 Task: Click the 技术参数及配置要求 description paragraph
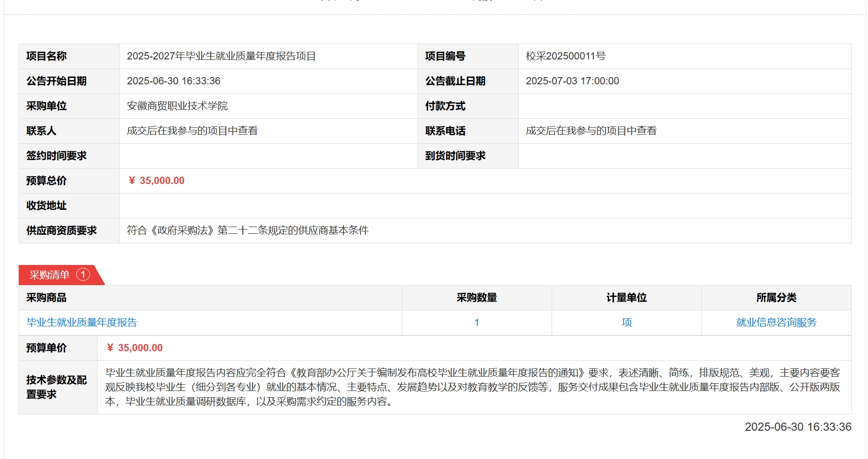pos(472,387)
